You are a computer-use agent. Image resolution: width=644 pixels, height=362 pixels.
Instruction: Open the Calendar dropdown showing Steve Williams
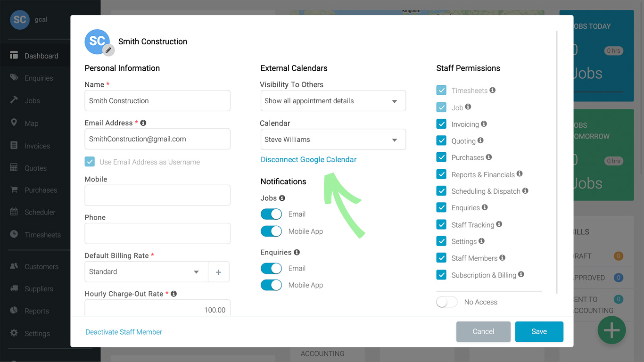tap(333, 140)
